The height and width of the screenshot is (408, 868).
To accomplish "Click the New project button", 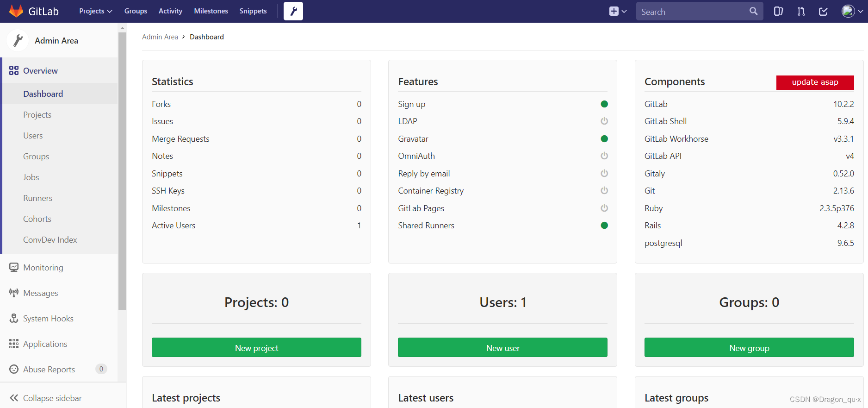I will point(256,347).
